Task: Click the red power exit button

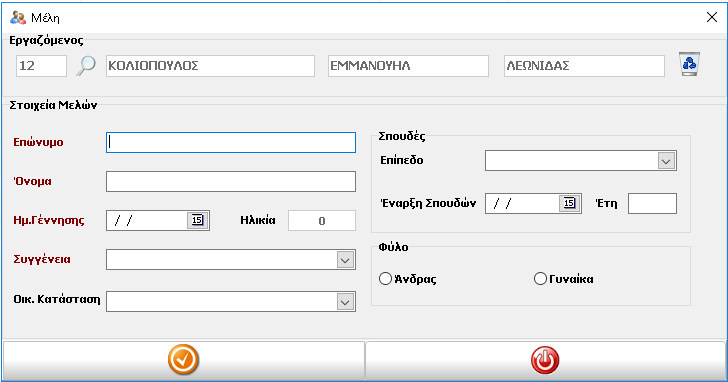Action: (545, 360)
